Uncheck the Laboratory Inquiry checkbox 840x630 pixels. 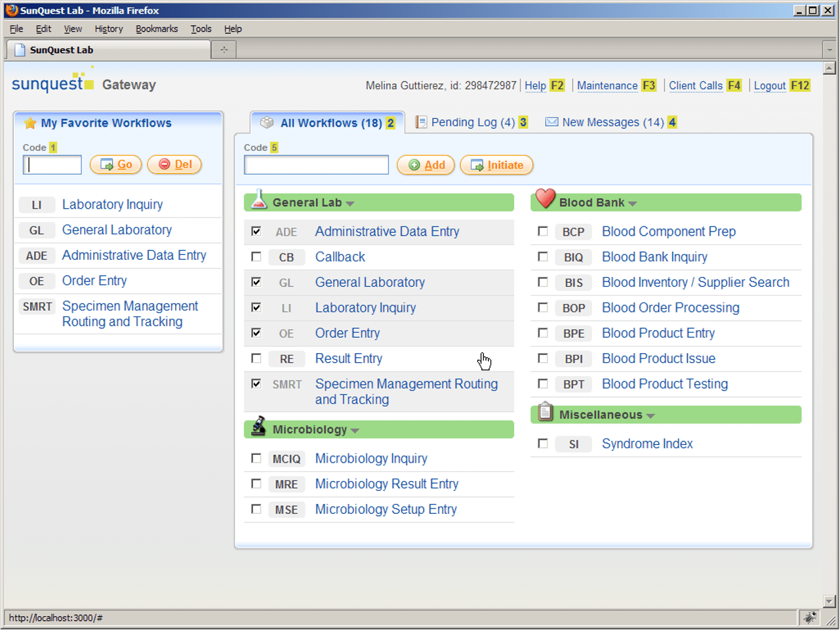pos(256,307)
